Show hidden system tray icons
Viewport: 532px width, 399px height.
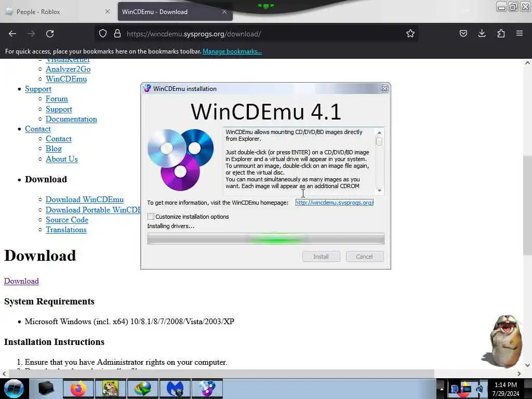tap(442, 389)
